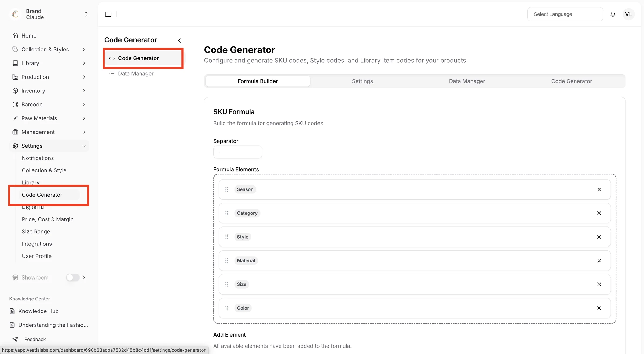644x354 pixels.
Task: Open the VL user avatar menu
Action: coord(628,14)
